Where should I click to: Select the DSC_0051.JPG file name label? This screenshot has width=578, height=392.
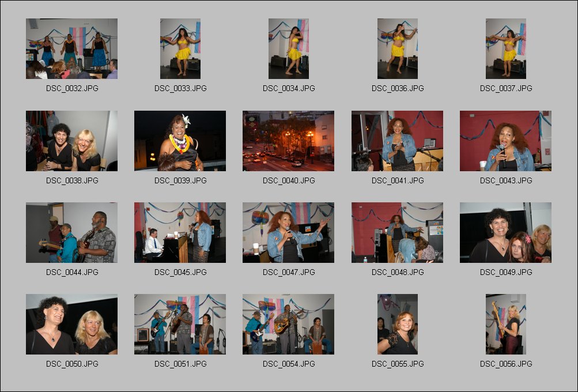(180, 364)
